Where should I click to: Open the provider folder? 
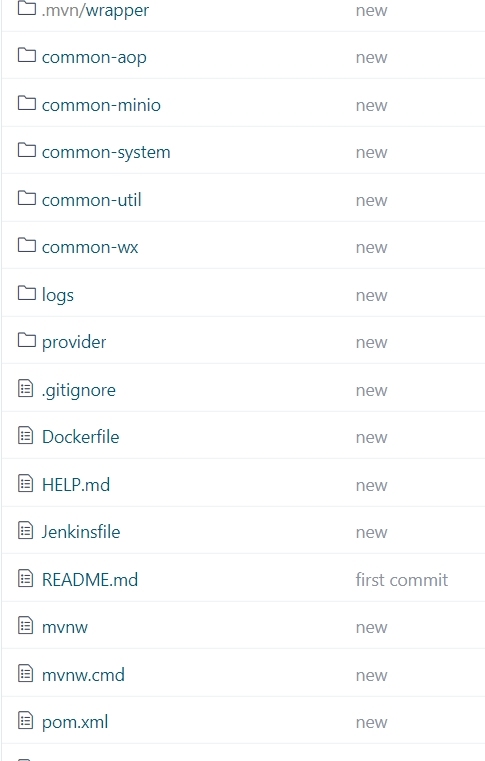click(74, 343)
